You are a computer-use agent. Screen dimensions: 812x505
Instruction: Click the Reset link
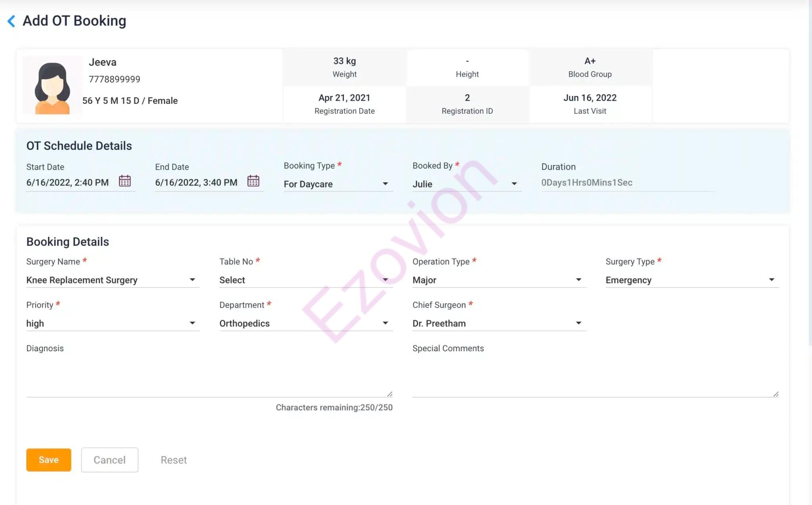click(x=173, y=460)
